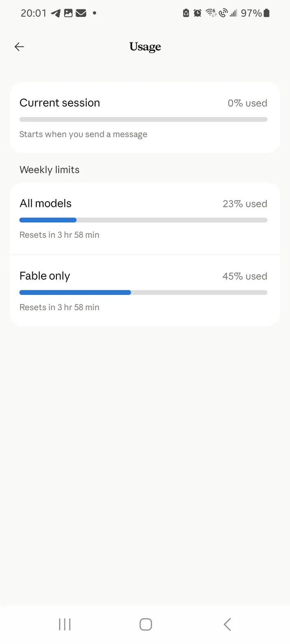
Task: Click the Fable only usage bar
Action: pos(143,292)
